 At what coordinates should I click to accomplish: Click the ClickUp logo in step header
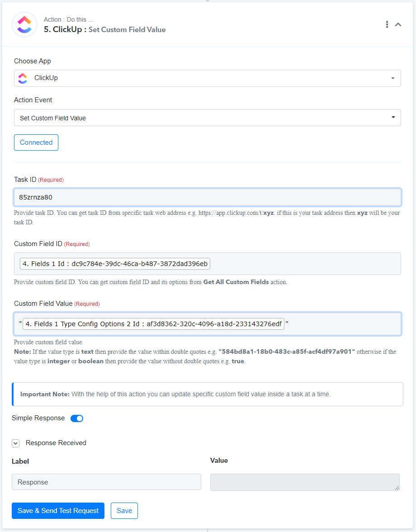24,24
